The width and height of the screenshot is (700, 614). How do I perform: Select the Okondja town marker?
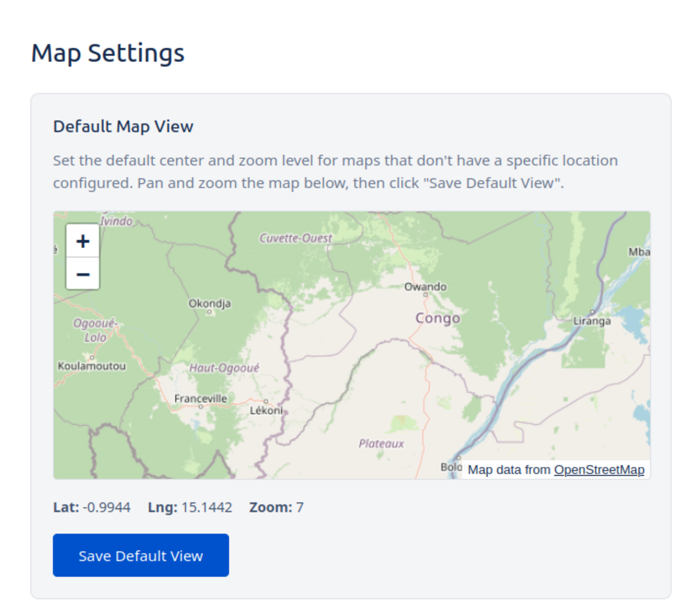[209, 312]
